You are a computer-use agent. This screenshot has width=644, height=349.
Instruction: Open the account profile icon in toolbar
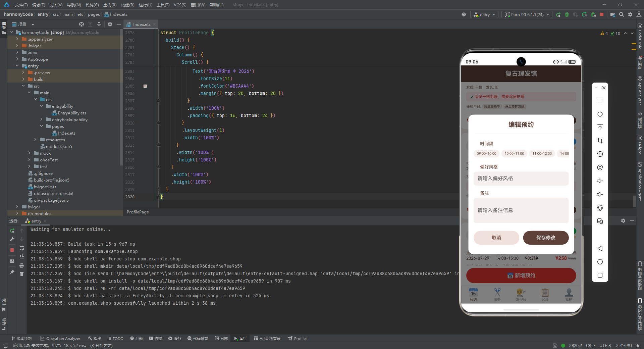click(639, 14)
